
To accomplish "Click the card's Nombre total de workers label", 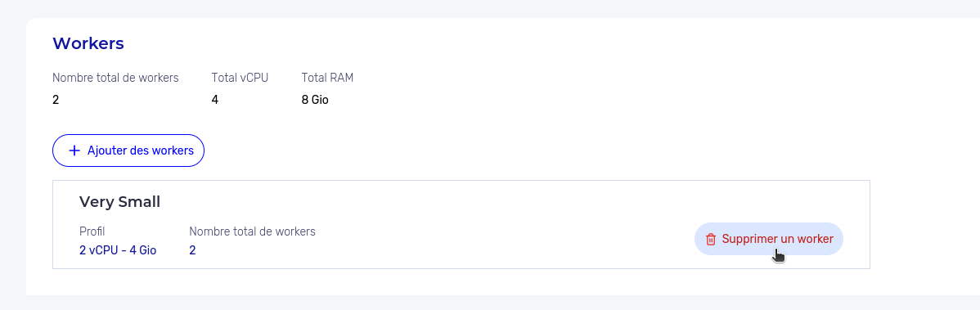I will click(x=253, y=231).
